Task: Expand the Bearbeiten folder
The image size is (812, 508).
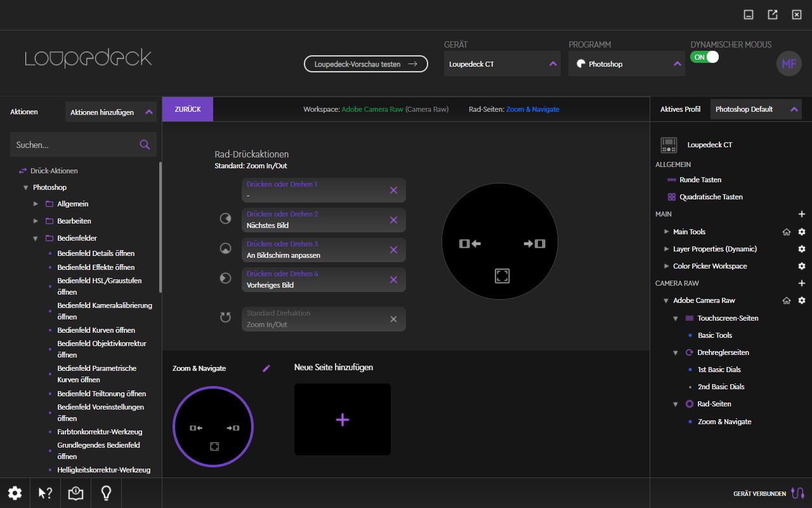Action: pos(36,221)
